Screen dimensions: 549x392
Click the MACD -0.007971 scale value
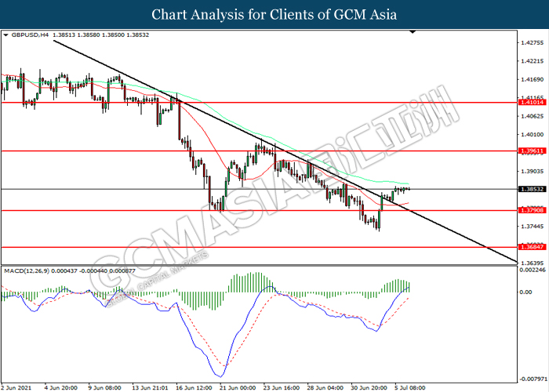(533, 379)
